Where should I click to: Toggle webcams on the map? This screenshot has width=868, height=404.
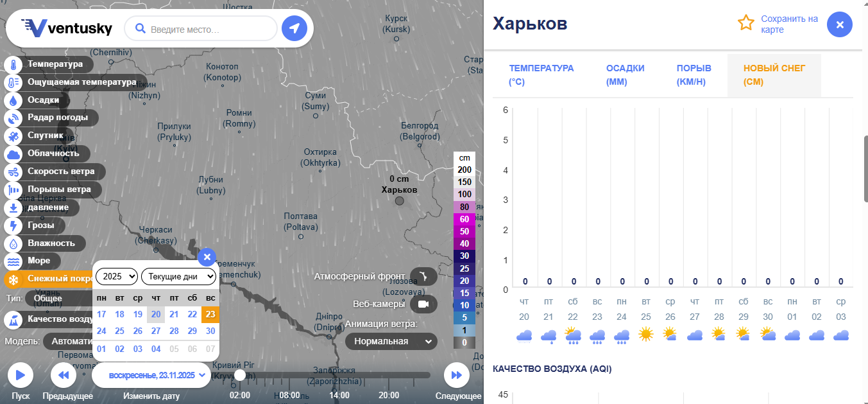423,304
